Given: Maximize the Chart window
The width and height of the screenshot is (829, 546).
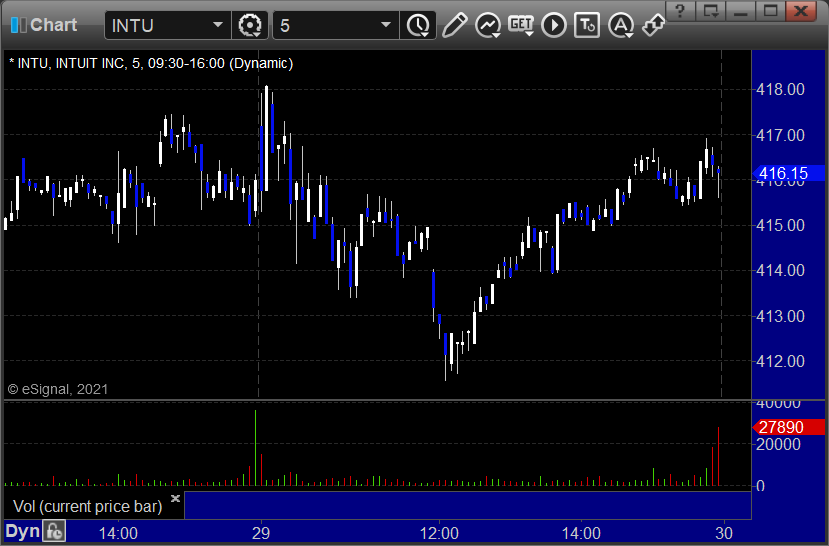Looking at the screenshot, I should tap(770, 11).
